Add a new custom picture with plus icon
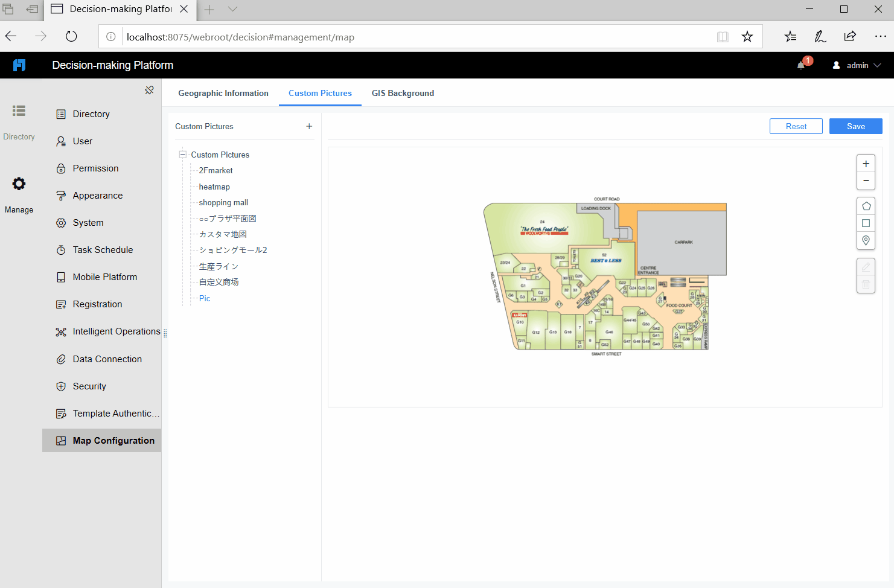Image resolution: width=894 pixels, height=588 pixels. pos(309,126)
